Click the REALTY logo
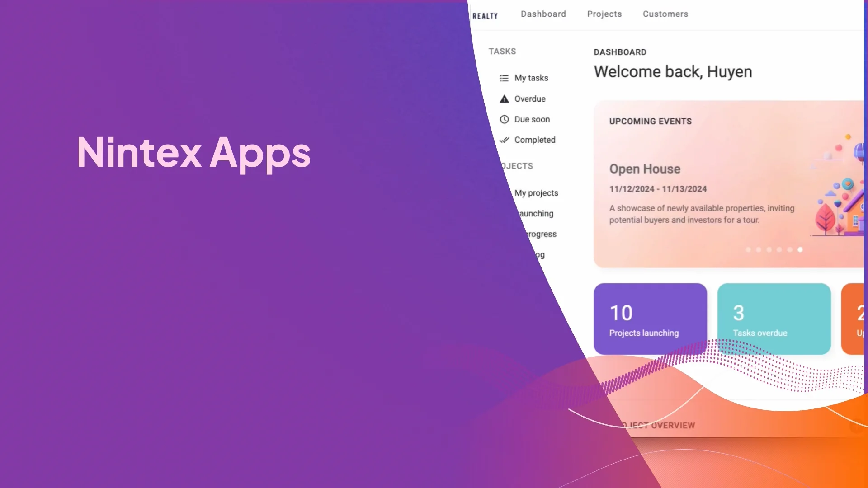The width and height of the screenshot is (868, 488). pos(485,15)
